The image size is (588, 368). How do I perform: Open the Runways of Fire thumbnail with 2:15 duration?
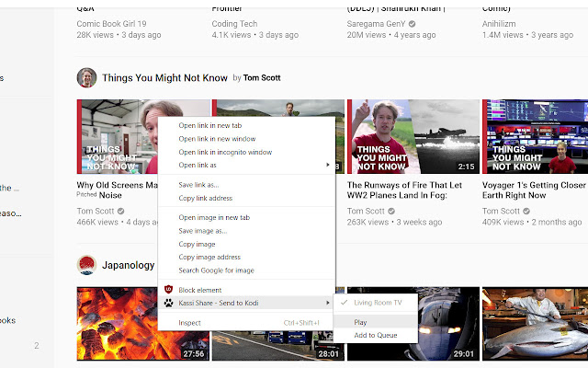413,136
